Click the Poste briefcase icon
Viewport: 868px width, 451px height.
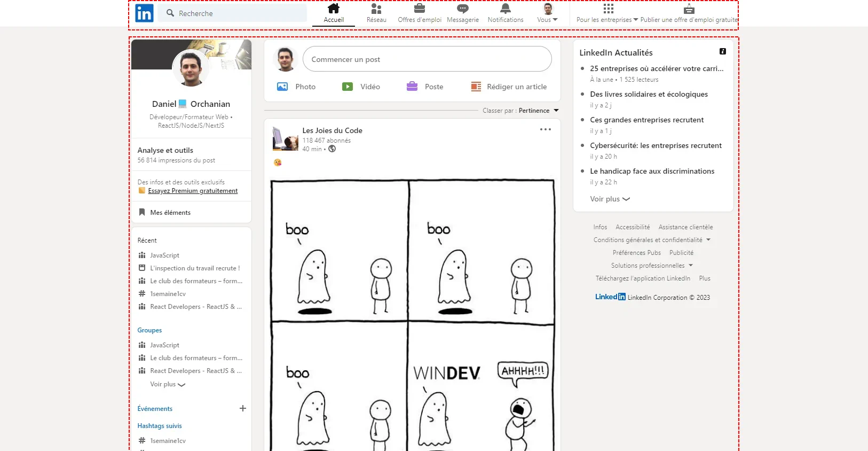coord(412,87)
